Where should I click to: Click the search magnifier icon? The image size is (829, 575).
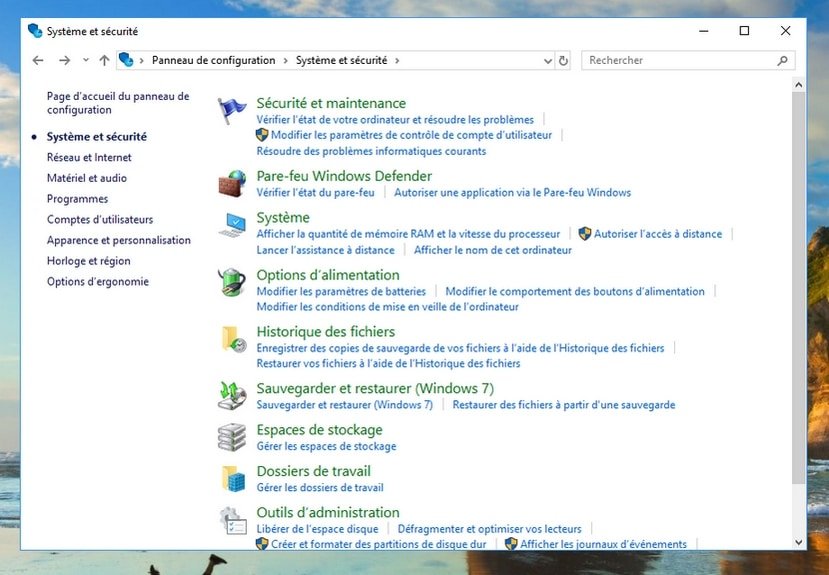pyautogui.click(x=782, y=61)
